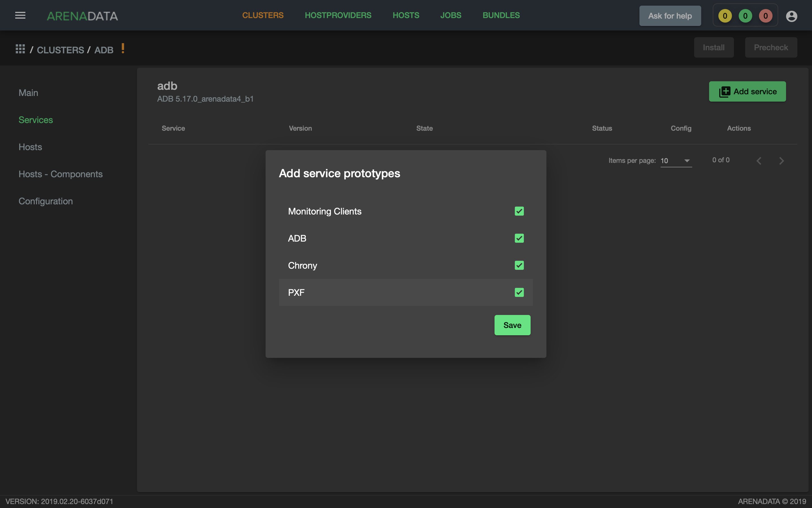
Task: Click the orange exclamation warning icon
Action: click(123, 48)
